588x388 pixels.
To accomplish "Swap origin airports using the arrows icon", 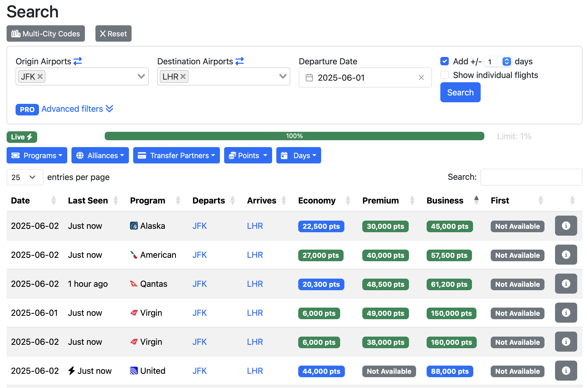I will (x=78, y=61).
